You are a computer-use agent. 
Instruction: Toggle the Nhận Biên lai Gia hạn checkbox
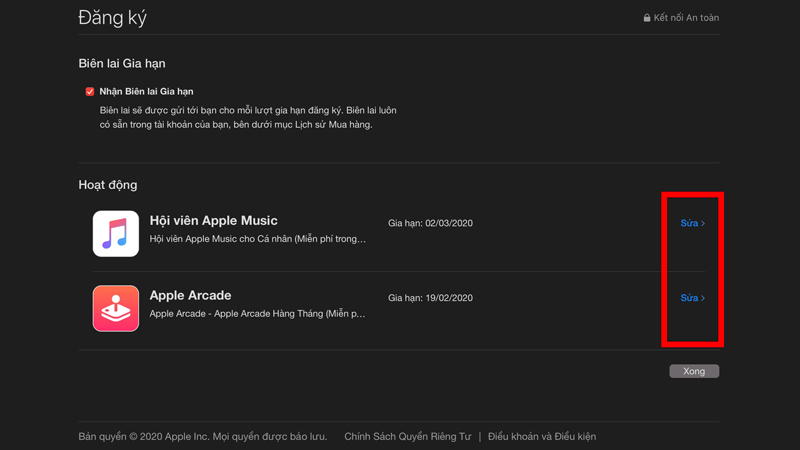[x=90, y=91]
